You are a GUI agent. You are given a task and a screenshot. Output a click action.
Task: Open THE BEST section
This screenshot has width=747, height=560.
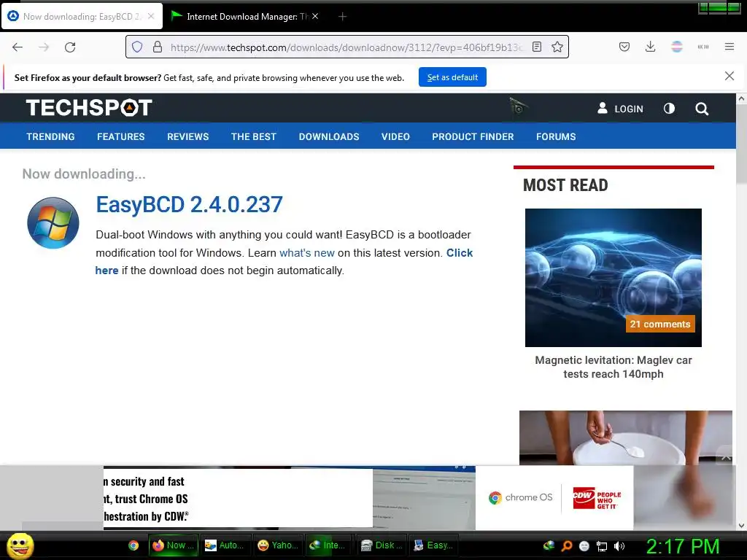[253, 136]
